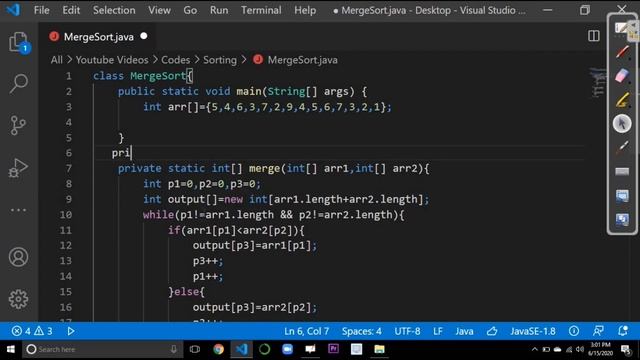Image resolution: width=640 pixels, height=360 pixels.
Task: Show hidden system tray icons
Action: (534, 349)
